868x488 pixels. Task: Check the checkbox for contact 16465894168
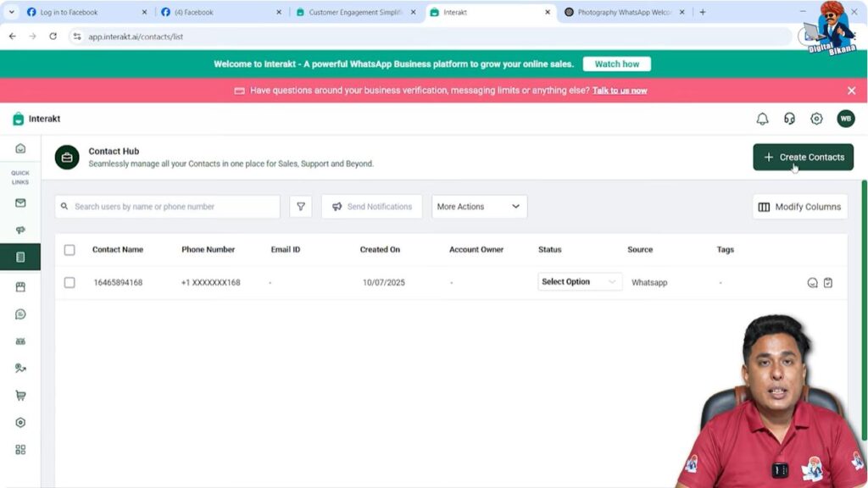70,282
